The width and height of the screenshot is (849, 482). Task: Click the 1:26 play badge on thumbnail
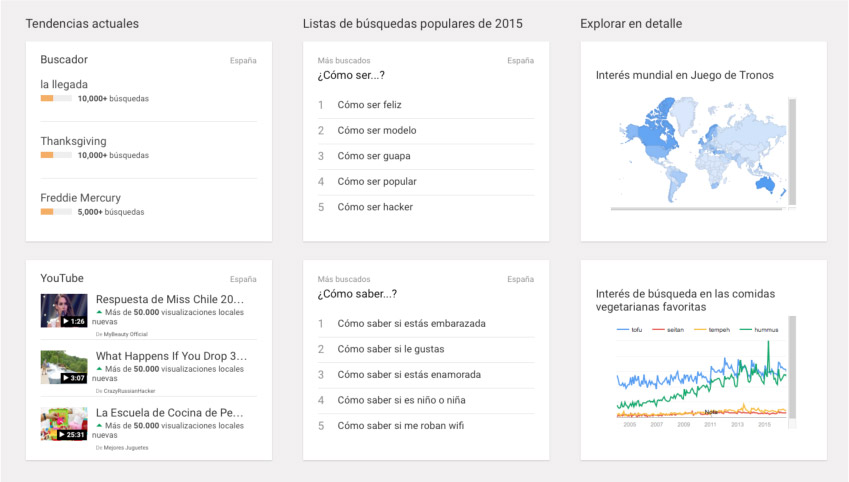tap(73, 321)
